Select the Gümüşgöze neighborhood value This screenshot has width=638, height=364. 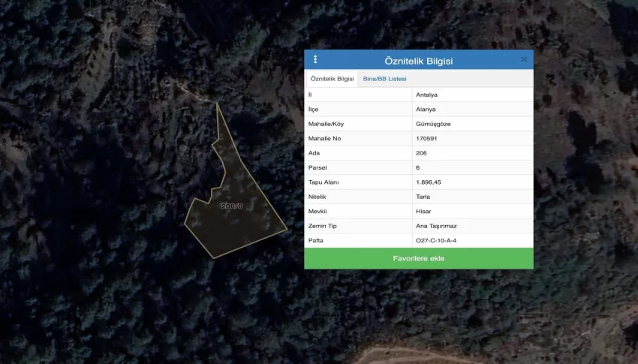click(x=433, y=124)
